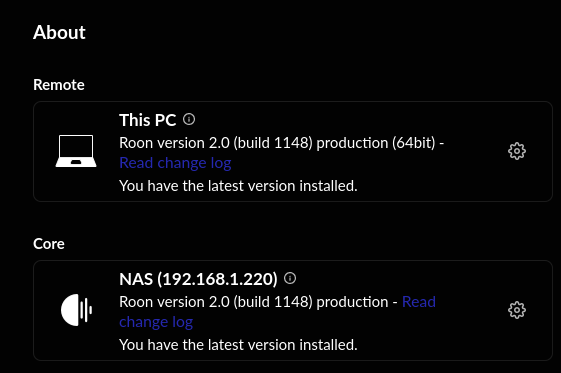
Task: Click the latest version message under This PC
Action: [238, 186]
